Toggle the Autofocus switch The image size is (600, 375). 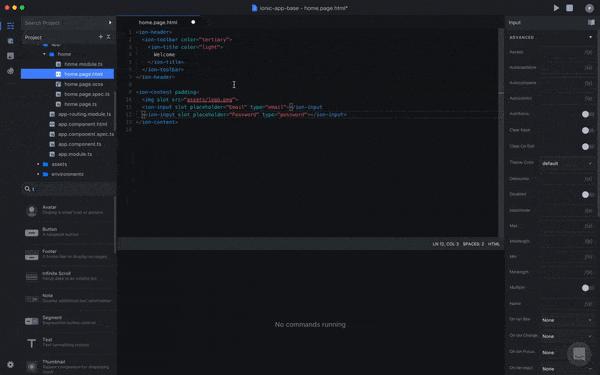587,114
